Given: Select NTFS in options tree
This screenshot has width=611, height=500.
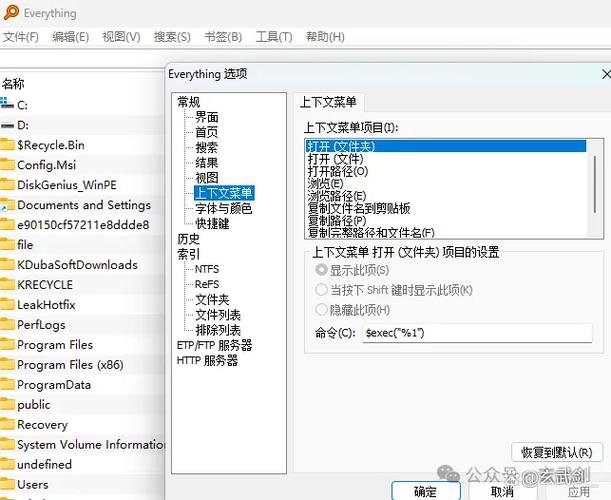Looking at the screenshot, I should [x=207, y=269].
